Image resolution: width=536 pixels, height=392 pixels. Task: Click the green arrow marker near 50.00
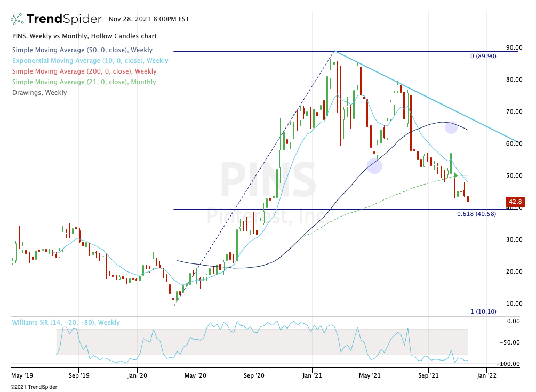point(455,175)
